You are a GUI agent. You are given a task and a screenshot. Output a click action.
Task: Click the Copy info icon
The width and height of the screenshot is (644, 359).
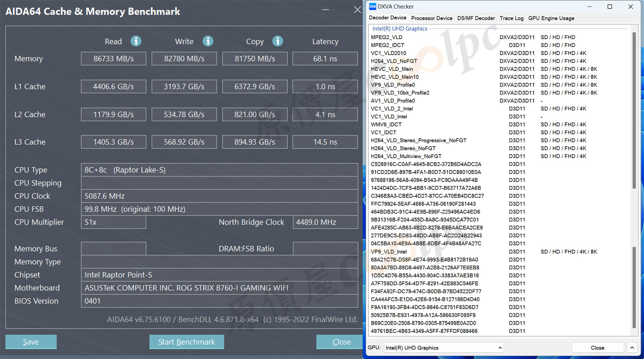click(278, 41)
